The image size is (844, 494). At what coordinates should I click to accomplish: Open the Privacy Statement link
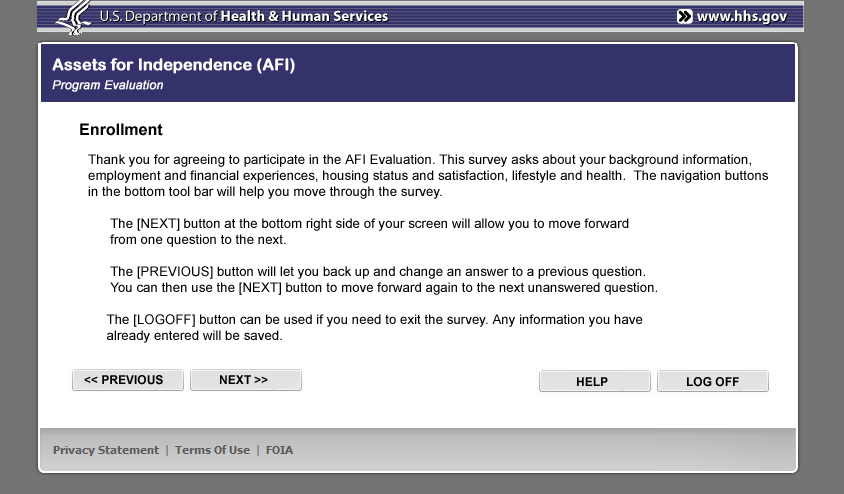(x=106, y=450)
